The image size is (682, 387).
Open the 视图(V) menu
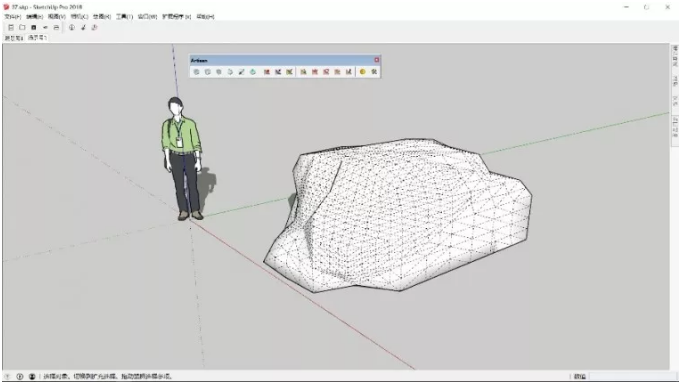[57, 17]
